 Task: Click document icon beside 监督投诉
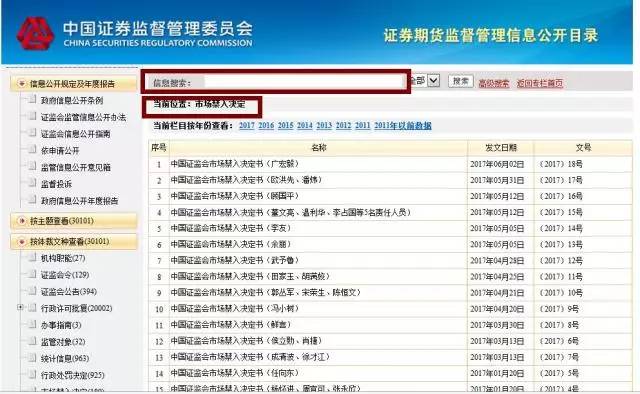pos(32,183)
